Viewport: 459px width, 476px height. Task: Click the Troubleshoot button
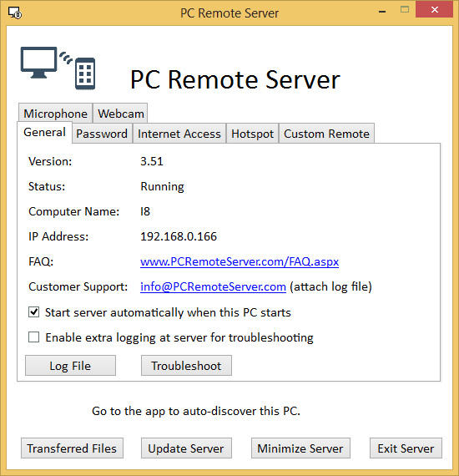[x=186, y=366]
